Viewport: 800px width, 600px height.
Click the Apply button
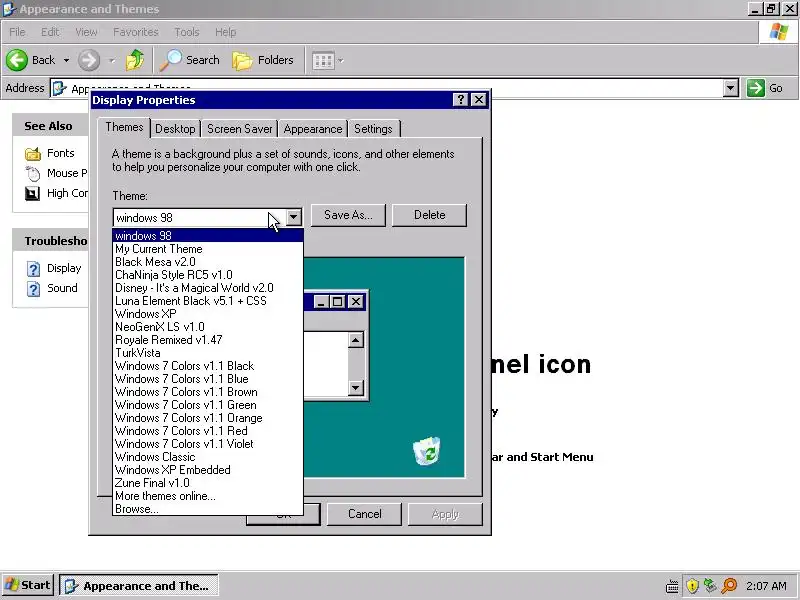[445, 514]
